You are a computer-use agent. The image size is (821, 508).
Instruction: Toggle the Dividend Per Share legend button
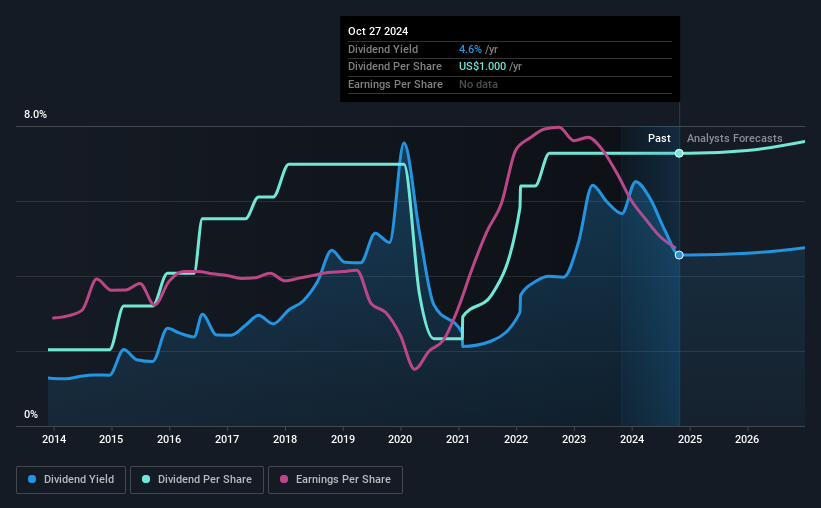point(197,479)
